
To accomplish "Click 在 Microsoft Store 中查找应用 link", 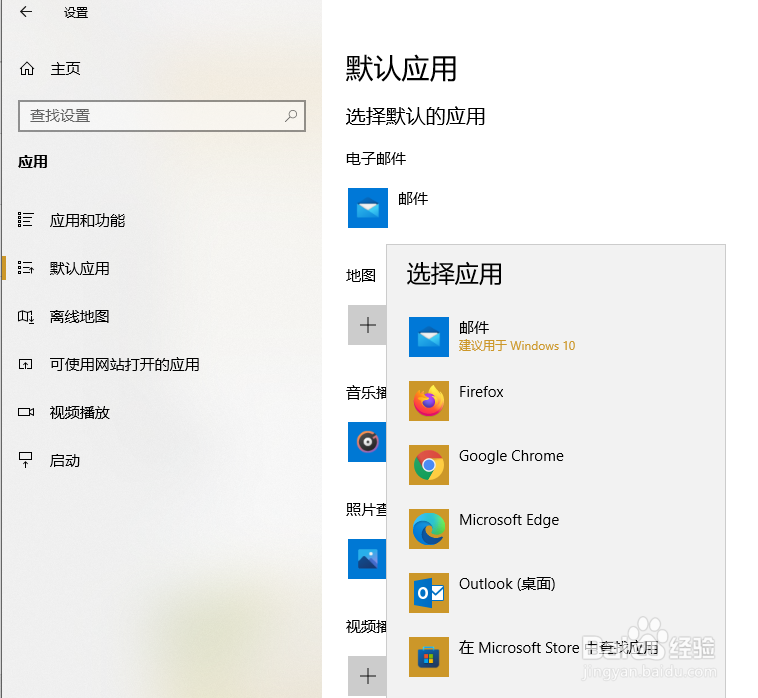I will (x=559, y=648).
